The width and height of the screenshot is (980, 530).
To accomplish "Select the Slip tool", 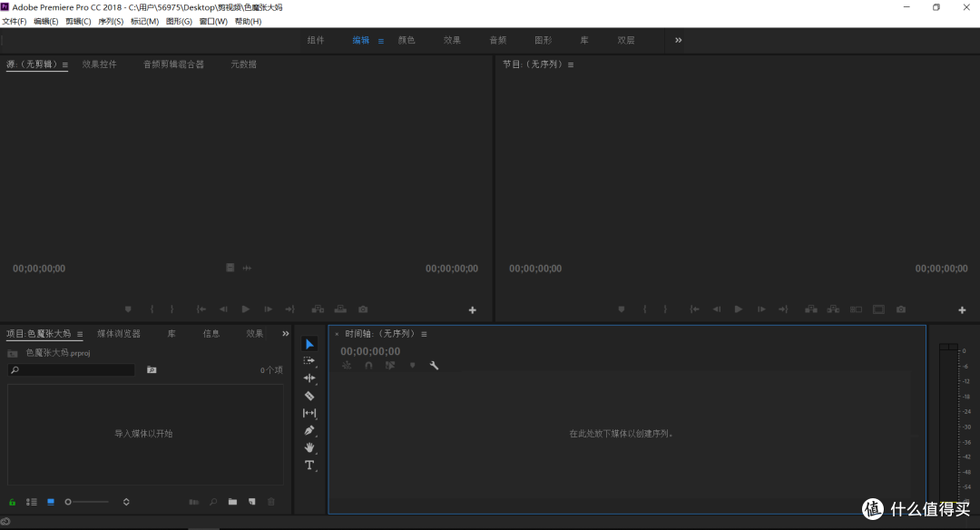I will coord(309,413).
